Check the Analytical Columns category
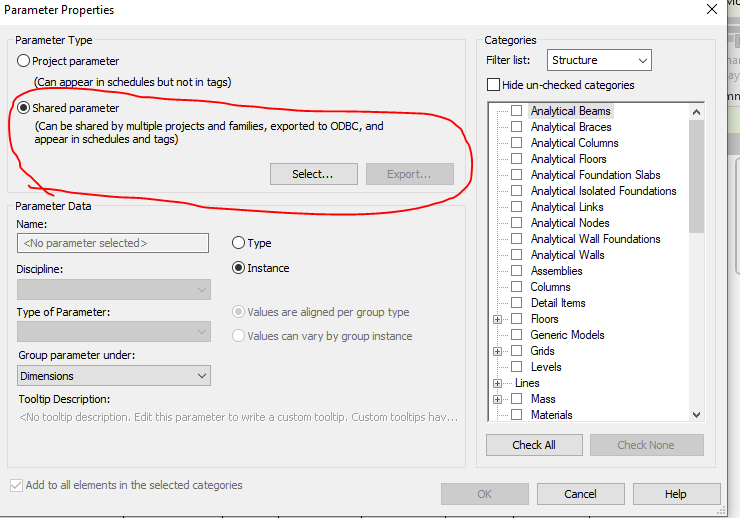Viewport: 740px width, 518px height. [517, 143]
